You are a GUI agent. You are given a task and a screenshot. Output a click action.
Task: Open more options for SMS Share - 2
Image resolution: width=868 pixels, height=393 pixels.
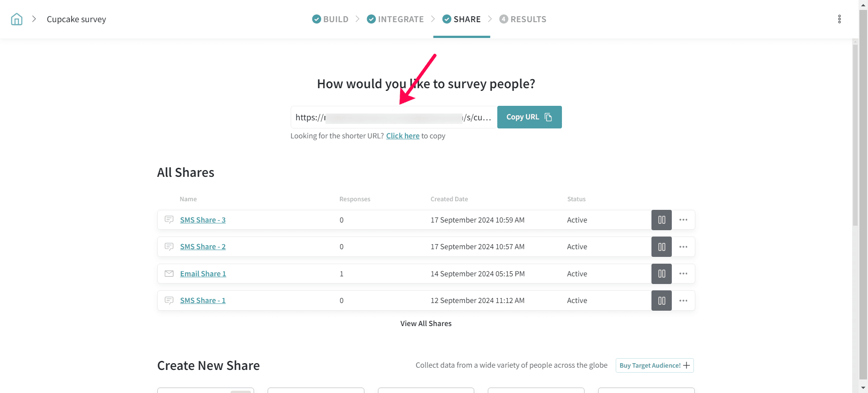683,247
